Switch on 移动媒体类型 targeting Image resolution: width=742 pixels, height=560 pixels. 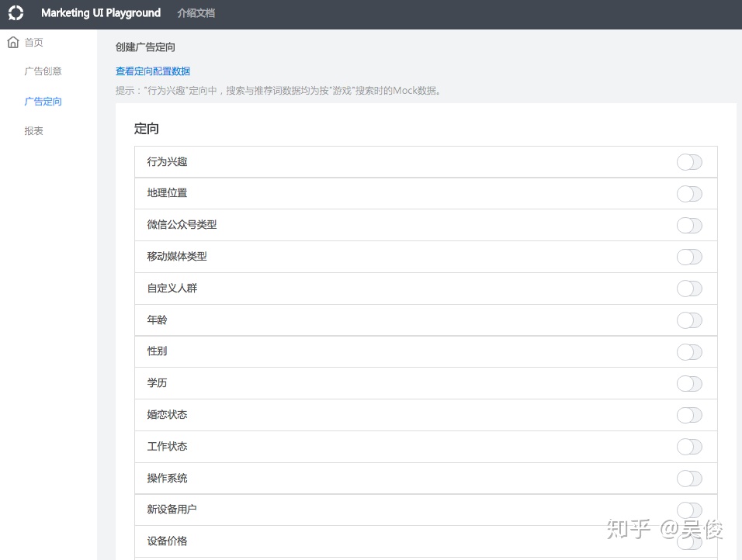coord(689,257)
